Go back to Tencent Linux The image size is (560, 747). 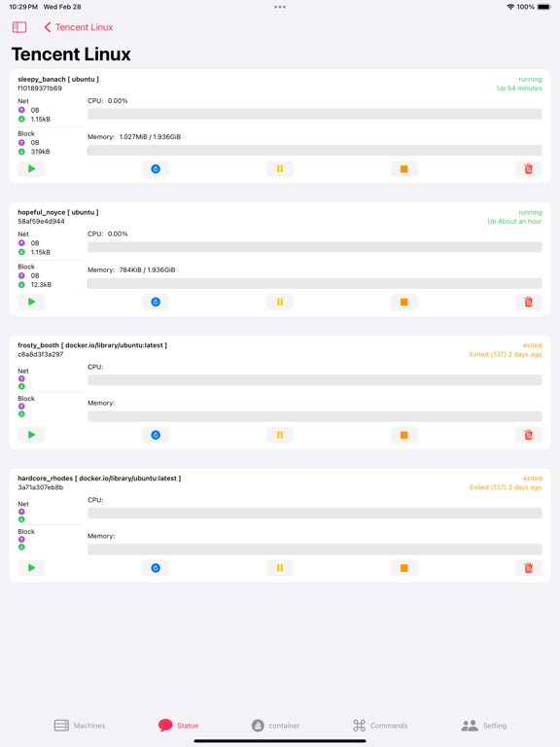[79, 27]
